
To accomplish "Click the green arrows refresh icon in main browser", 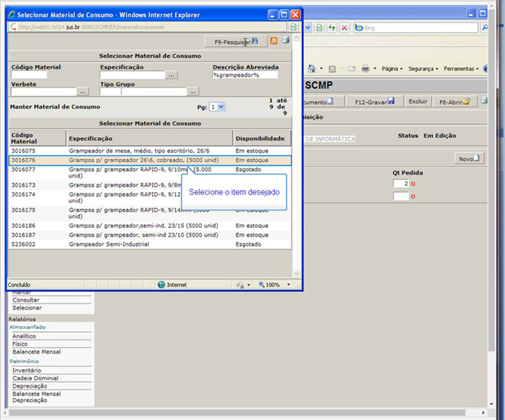I will (332, 28).
